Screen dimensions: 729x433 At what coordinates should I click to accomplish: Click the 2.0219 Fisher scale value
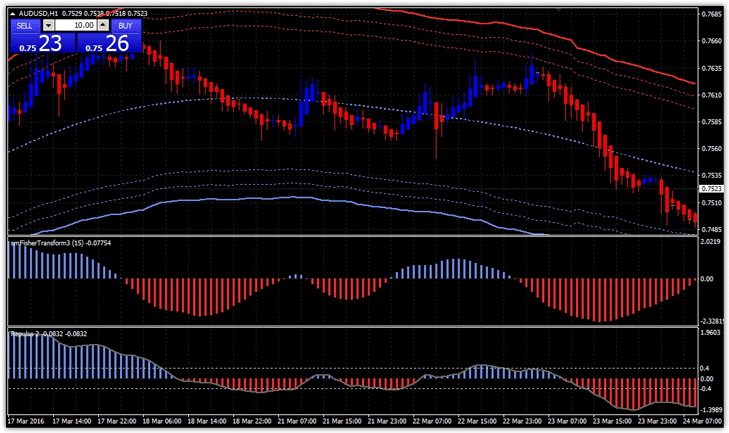(x=711, y=242)
